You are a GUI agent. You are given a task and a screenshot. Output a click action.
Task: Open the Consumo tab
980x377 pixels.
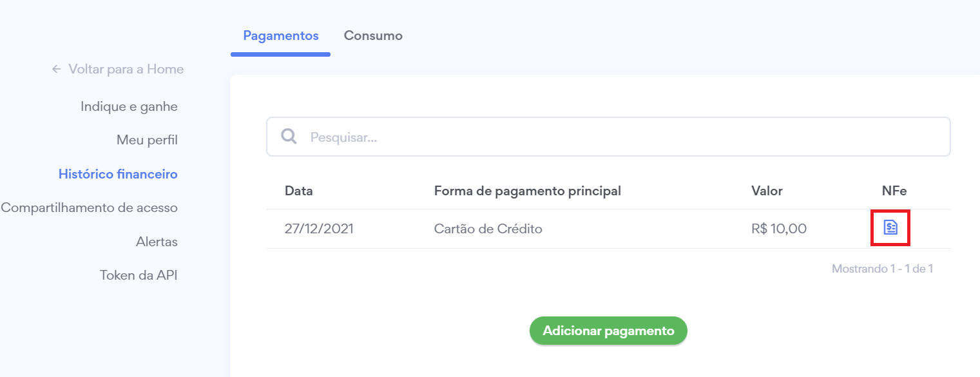(373, 35)
